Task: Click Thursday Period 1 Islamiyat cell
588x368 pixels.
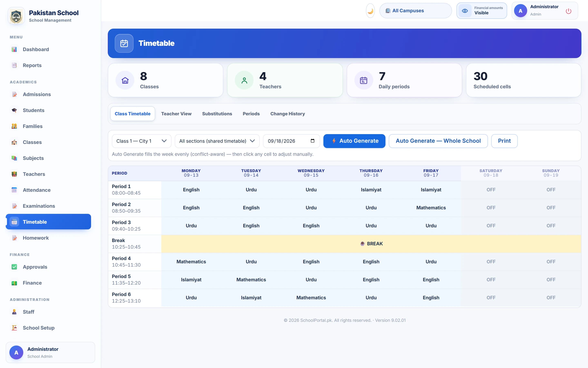Action: pos(371,190)
